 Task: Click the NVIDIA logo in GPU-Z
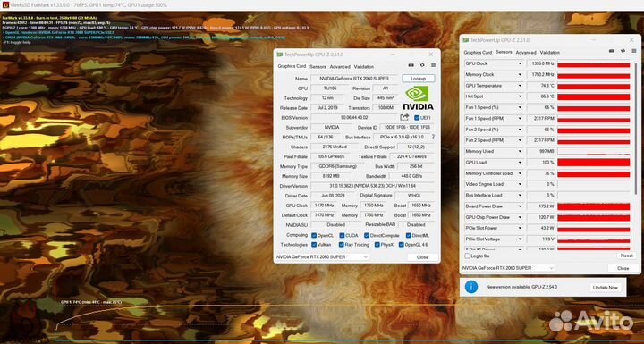pyautogui.click(x=418, y=97)
